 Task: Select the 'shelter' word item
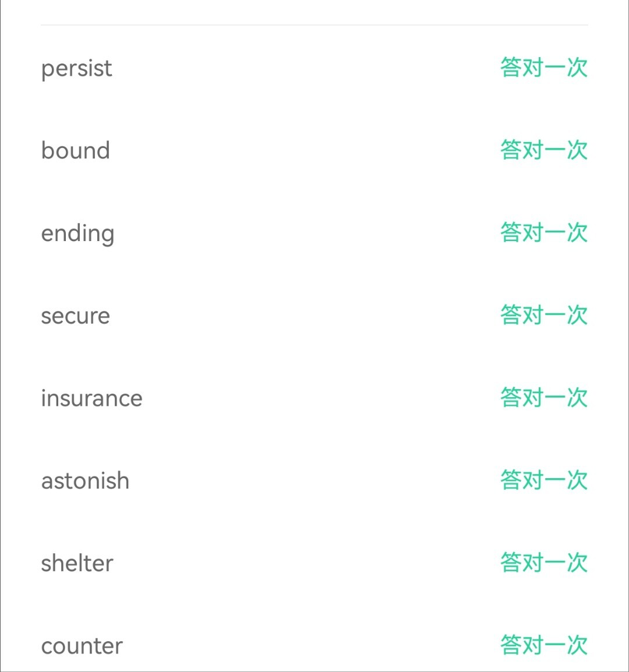point(77,564)
